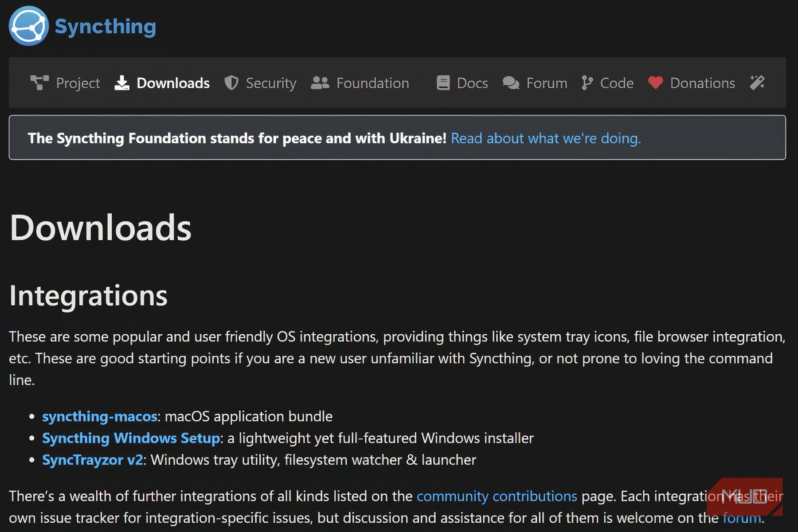The width and height of the screenshot is (798, 532).
Task: Click the Integrations section heading
Action: 89,296
